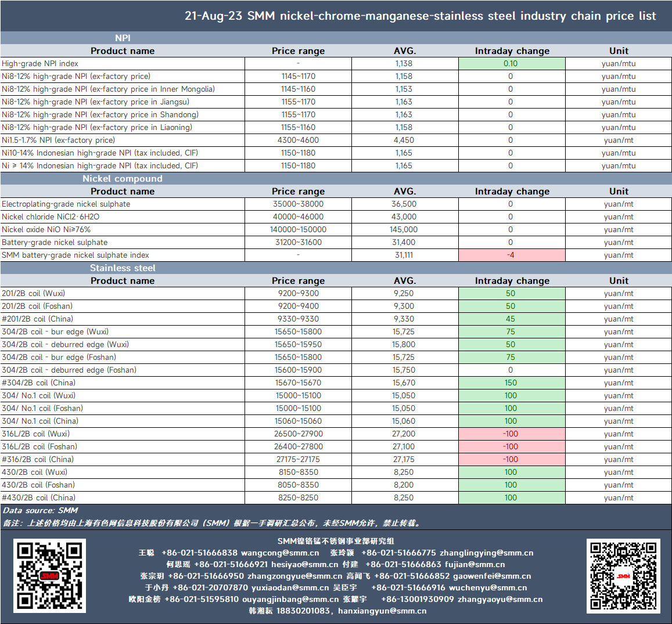This screenshot has width=672, height=624.
Task: Click the right SMM QR code
Action: (x=623, y=576)
